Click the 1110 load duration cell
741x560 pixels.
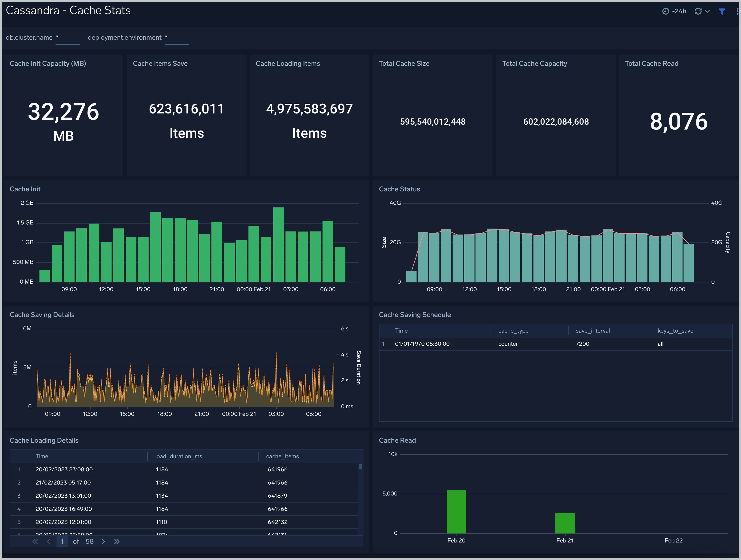[x=161, y=522]
